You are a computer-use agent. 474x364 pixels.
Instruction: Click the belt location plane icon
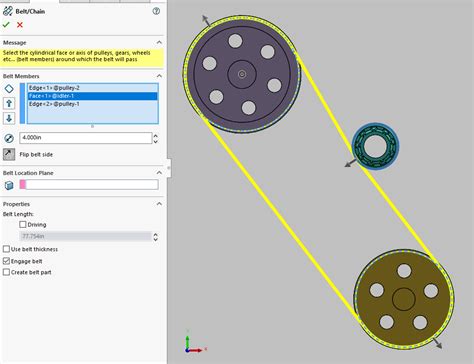(x=9, y=185)
